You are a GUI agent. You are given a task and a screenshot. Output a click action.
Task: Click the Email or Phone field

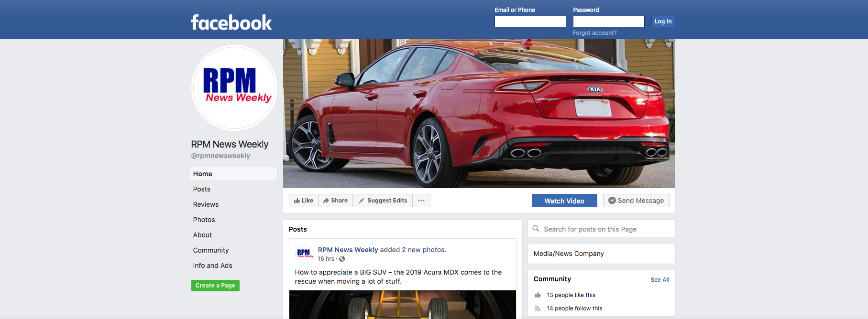(530, 21)
